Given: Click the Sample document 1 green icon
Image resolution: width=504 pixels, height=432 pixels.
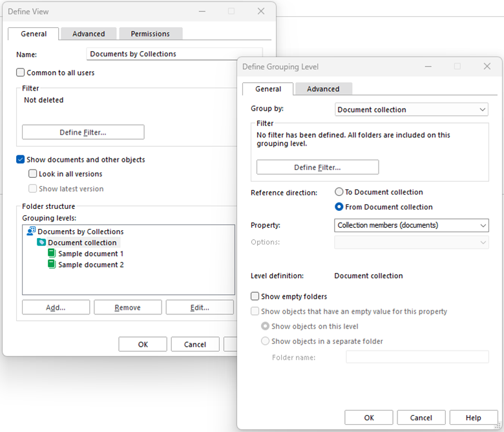Looking at the screenshot, I should click(52, 253).
